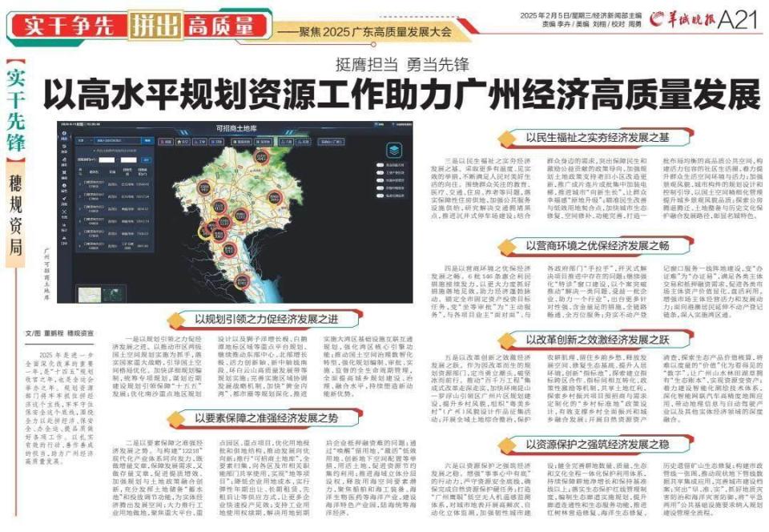Screen dimensions: 769x532
Task: Click the northernmost red cluster marker on the map
Action: click(x=261, y=157)
